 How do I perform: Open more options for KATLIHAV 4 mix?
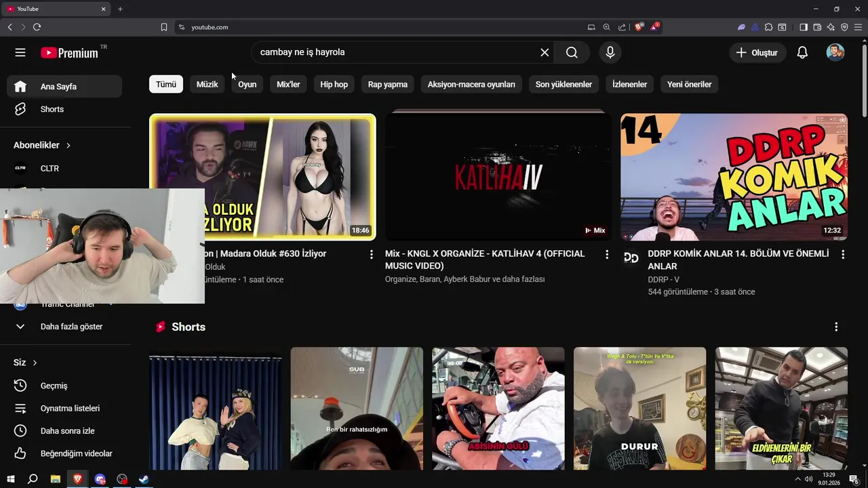coord(607,254)
